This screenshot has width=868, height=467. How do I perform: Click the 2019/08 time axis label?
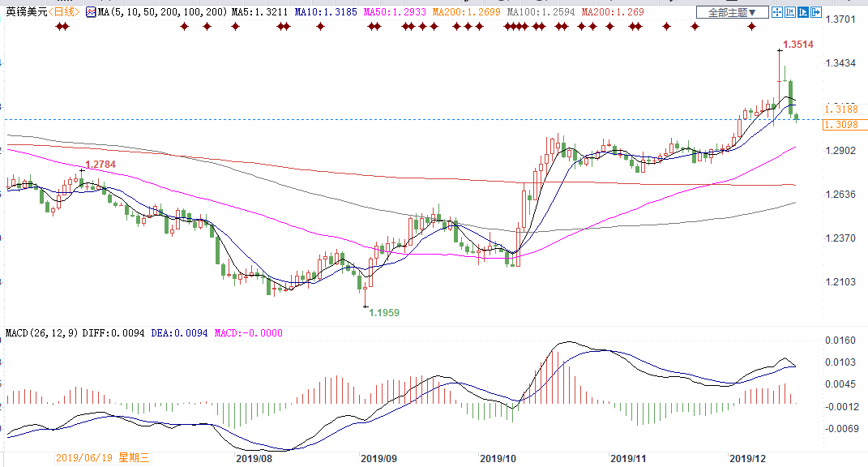point(254,459)
